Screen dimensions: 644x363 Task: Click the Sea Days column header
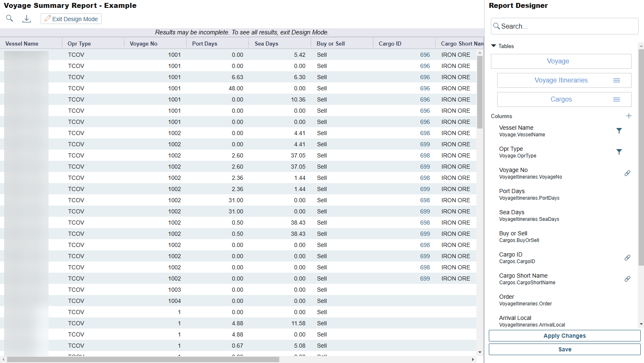pyautogui.click(x=266, y=44)
